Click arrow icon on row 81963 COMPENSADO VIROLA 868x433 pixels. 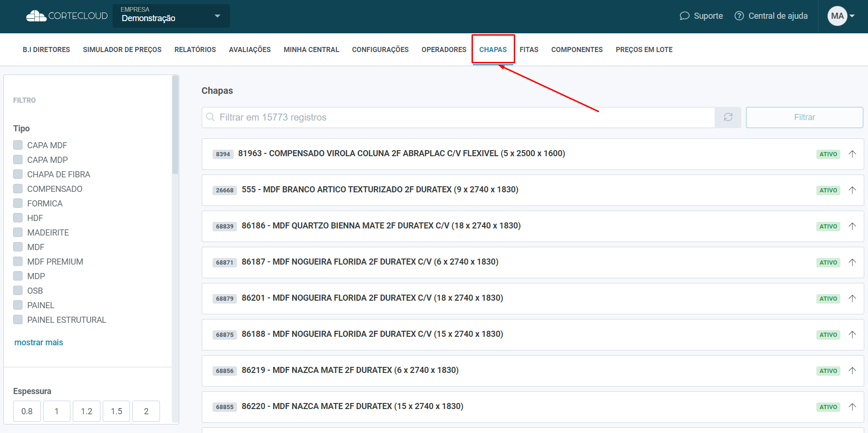(x=853, y=154)
